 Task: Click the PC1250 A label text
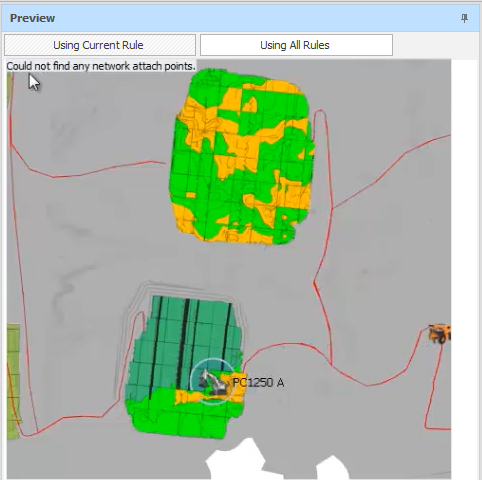click(x=258, y=383)
